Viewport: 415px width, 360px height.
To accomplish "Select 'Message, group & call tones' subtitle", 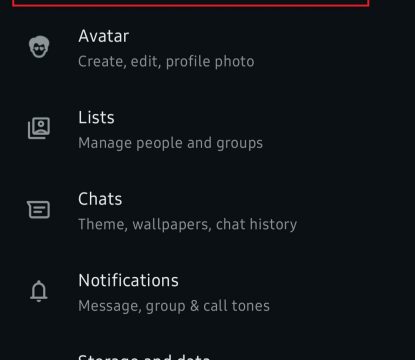I will click(x=174, y=306).
